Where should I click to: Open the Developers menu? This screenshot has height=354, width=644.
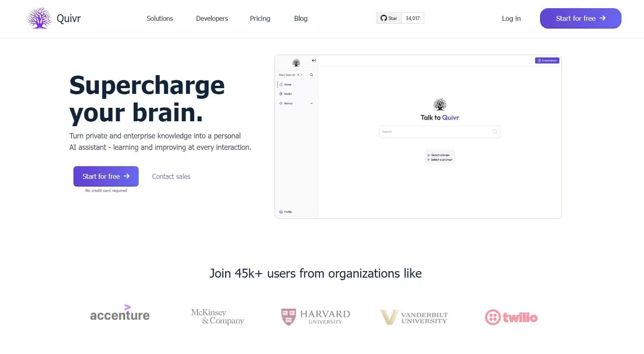click(212, 18)
